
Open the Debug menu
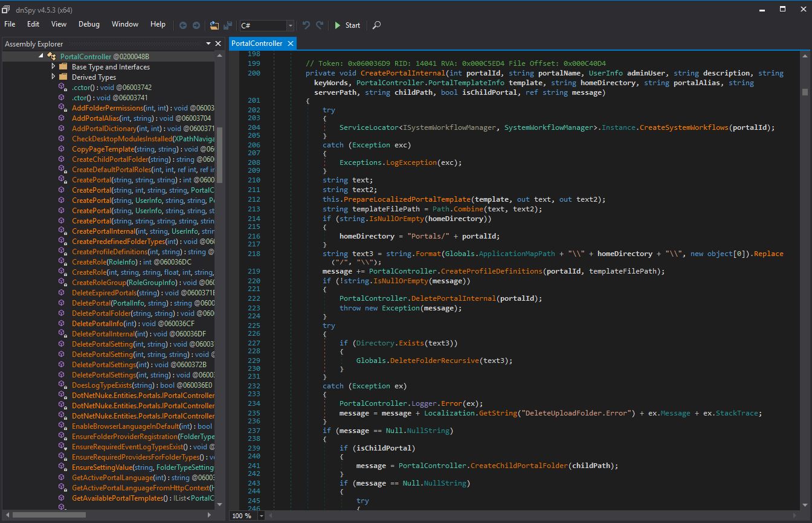pyautogui.click(x=89, y=24)
